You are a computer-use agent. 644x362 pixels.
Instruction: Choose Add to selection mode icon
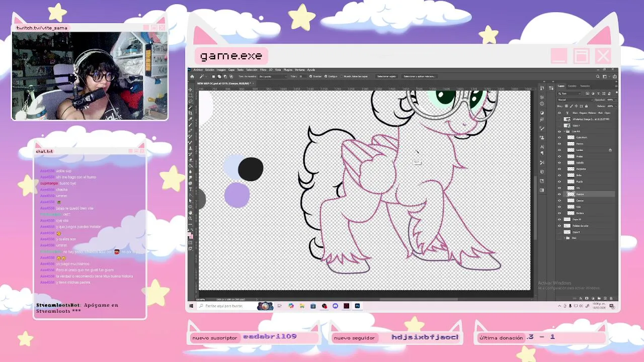pos(219,76)
